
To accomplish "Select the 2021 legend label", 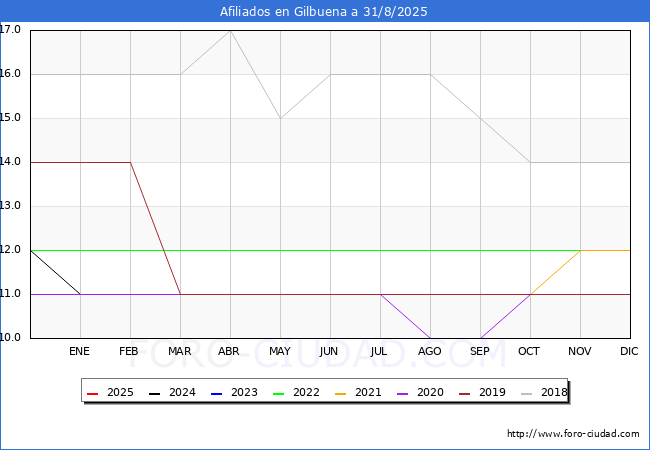I will pos(368,392).
